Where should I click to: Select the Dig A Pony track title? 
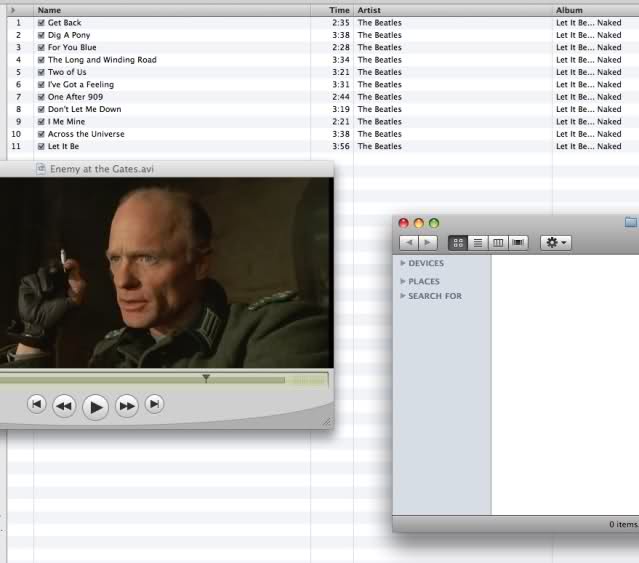click(69, 35)
